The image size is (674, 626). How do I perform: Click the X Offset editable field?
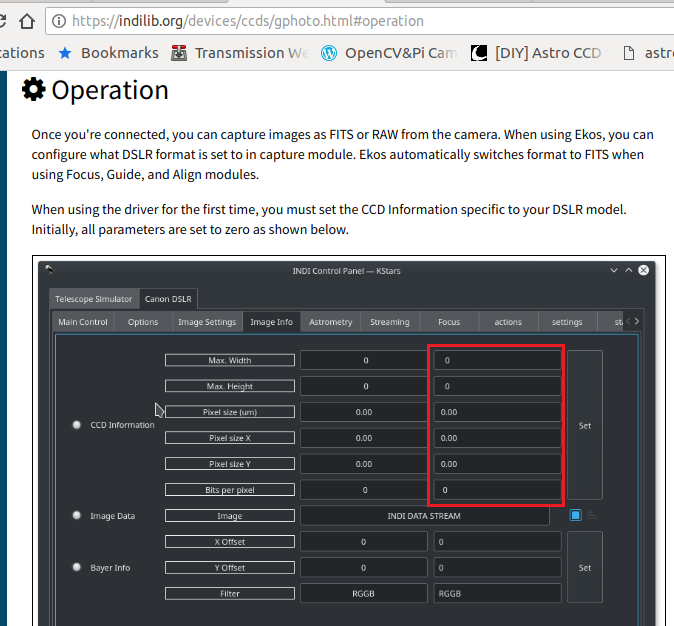[x=497, y=542]
